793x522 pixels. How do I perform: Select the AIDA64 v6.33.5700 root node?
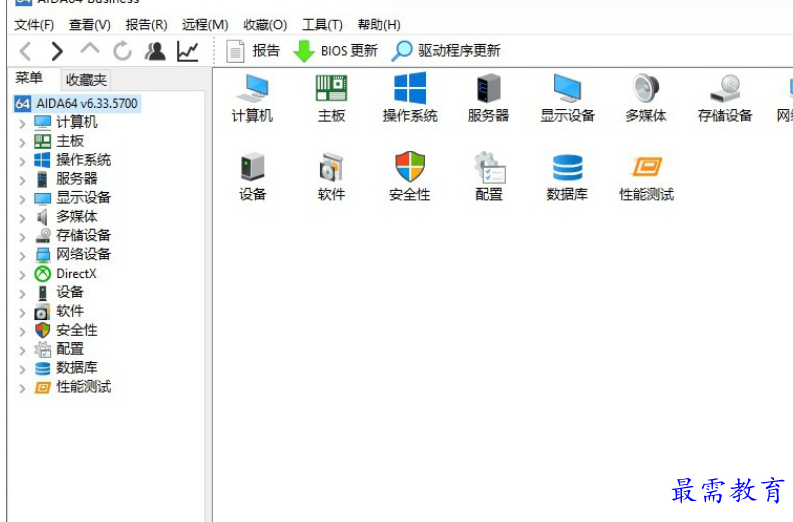(x=76, y=103)
